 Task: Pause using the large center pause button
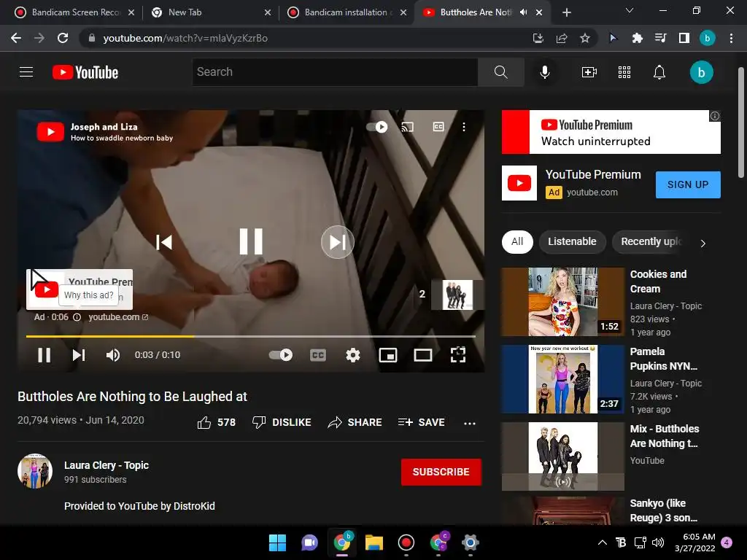tap(251, 241)
